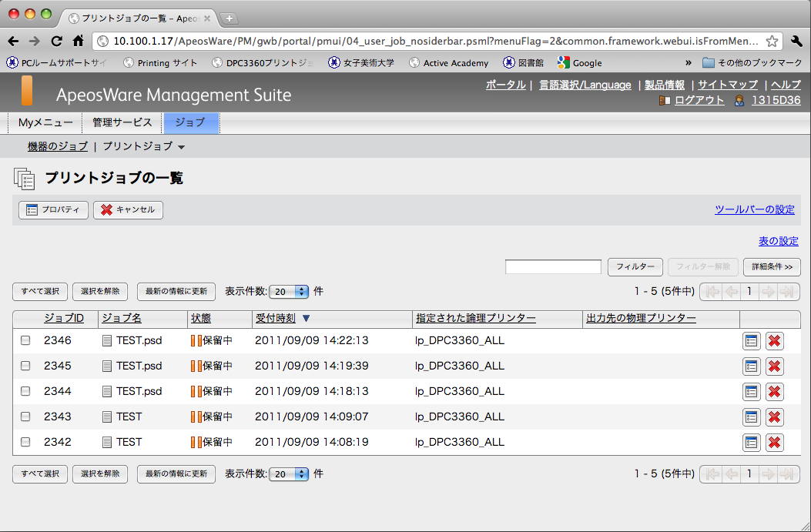811x532 pixels.
Task: Open the 管理サービス tab
Action: point(122,122)
